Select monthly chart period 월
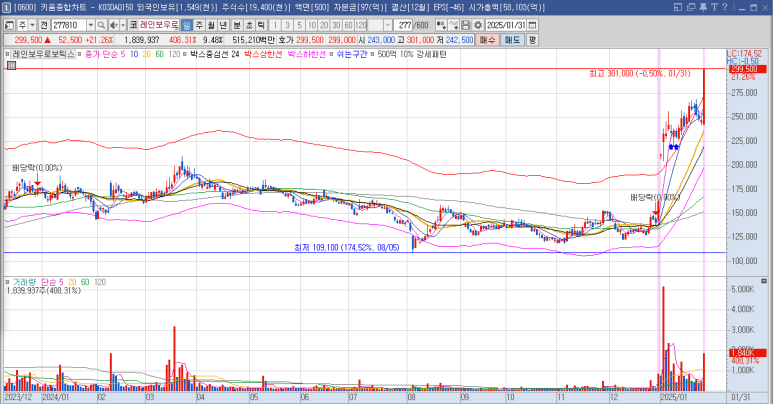This screenshot has height=404, width=773. point(211,25)
